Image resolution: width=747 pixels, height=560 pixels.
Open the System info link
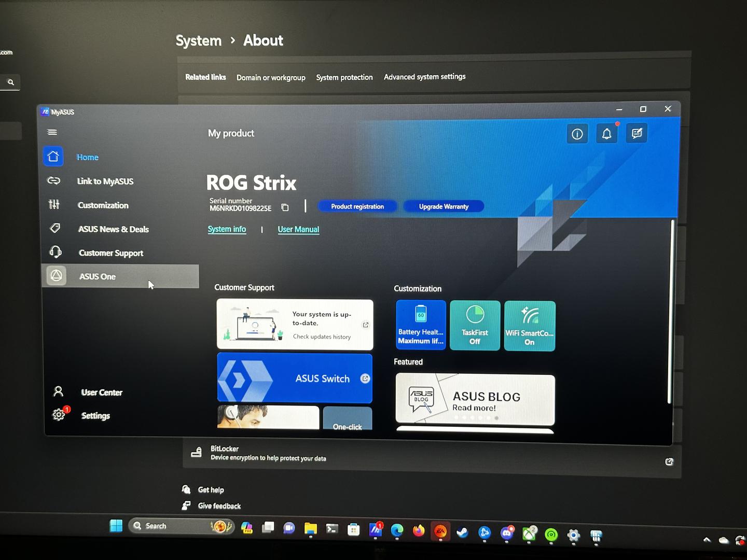(227, 229)
